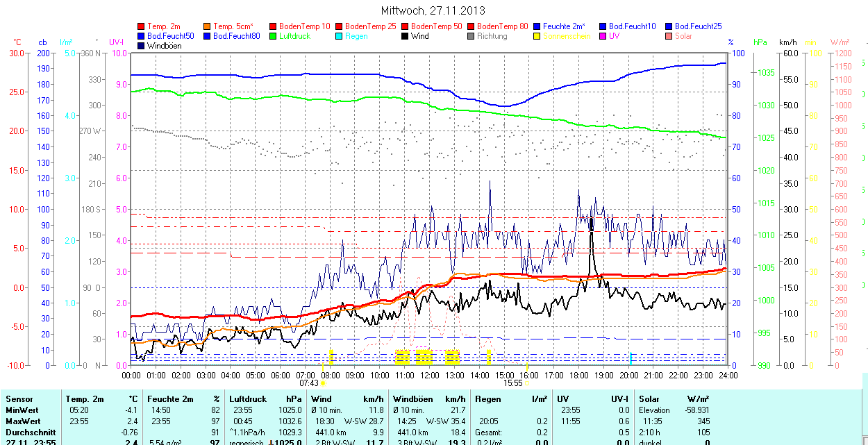This screenshot has height=445, width=868.
Task: Click the pink Solar legend square
Action: (x=669, y=36)
